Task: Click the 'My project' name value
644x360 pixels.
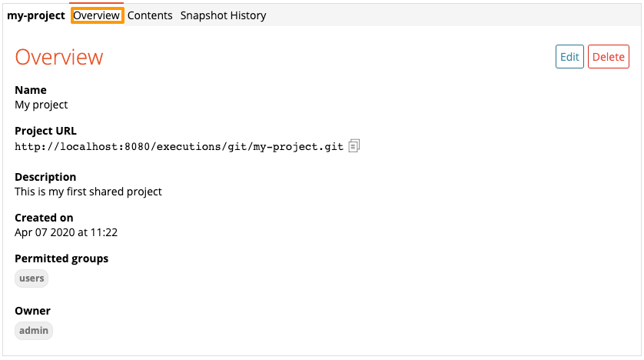Action: click(x=41, y=105)
